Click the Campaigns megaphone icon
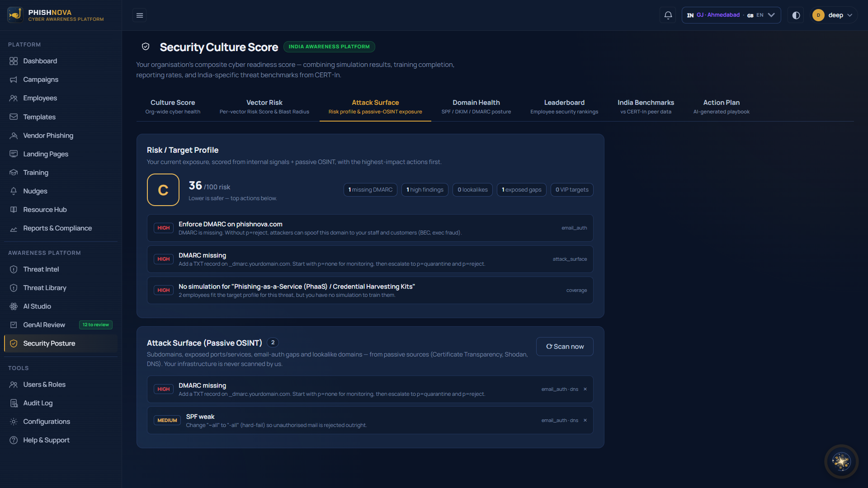 point(14,80)
